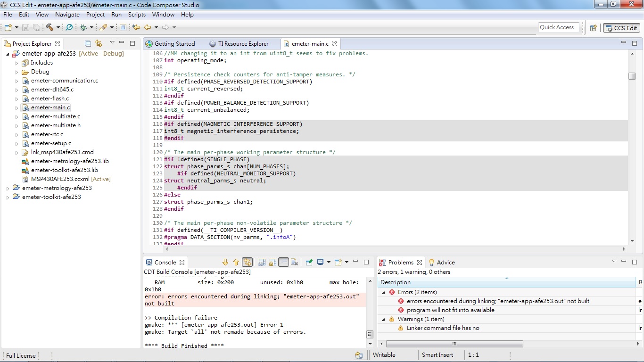This screenshot has height=362, width=644.
Task: Click the Build hammer icon
Action: (x=49, y=27)
